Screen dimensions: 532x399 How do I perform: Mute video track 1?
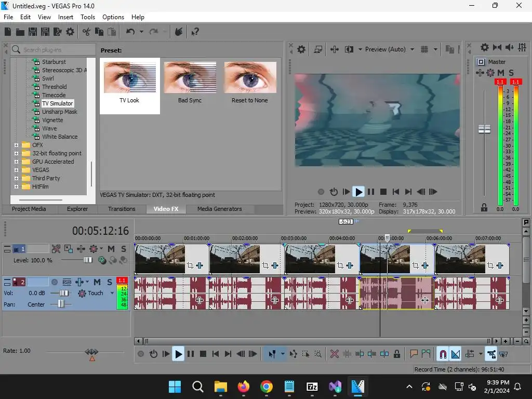point(111,249)
